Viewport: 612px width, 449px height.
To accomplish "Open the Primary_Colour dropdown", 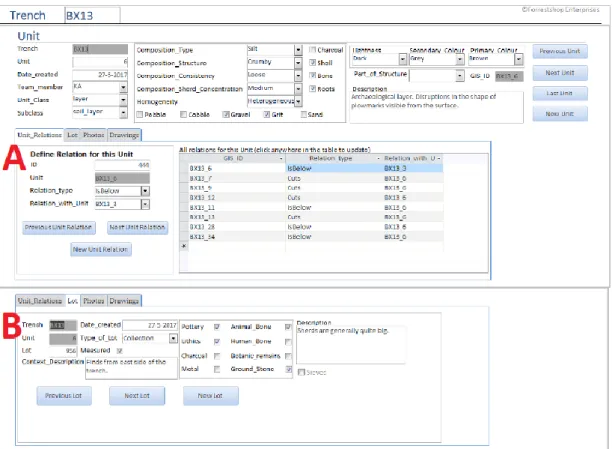I will coord(518,59).
